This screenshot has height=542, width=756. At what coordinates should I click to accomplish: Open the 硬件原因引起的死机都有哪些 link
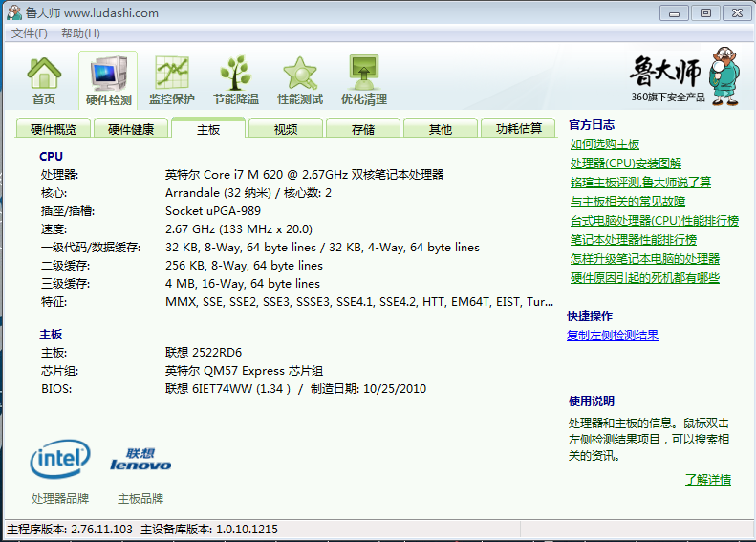[x=645, y=278]
